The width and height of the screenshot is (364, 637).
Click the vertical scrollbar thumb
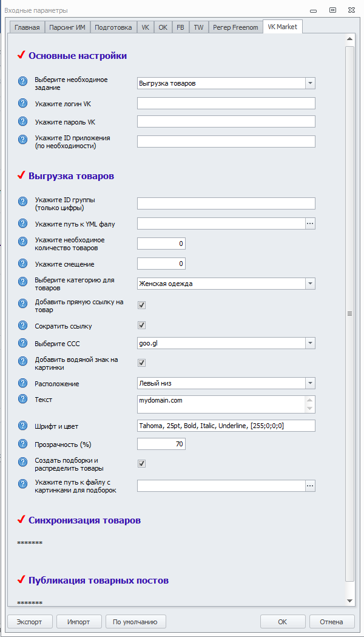349,313
